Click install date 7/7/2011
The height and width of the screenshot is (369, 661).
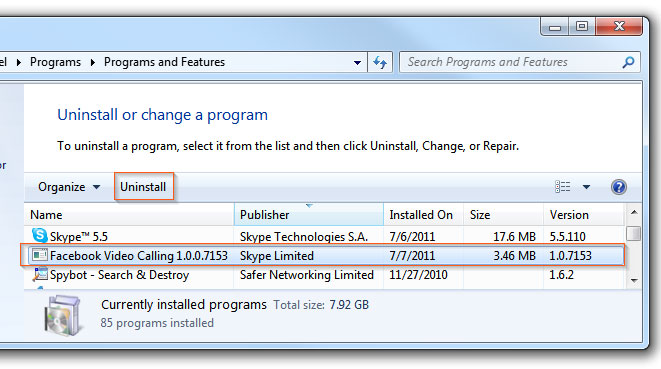[x=412, y=256]
